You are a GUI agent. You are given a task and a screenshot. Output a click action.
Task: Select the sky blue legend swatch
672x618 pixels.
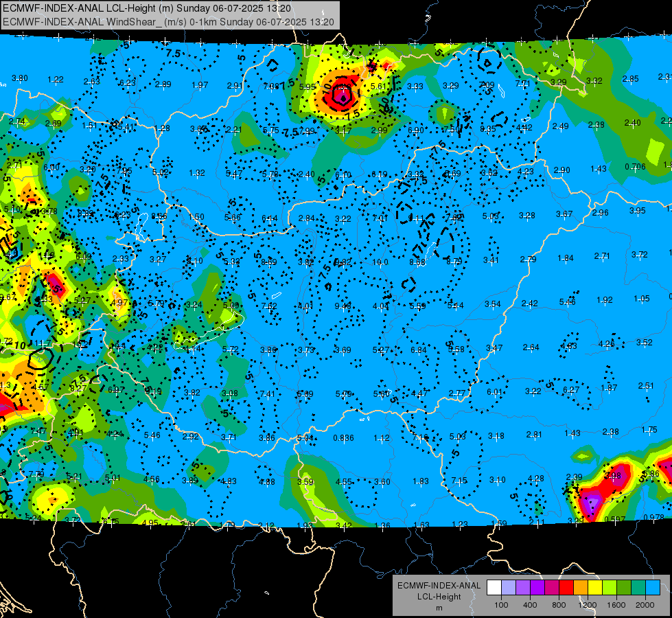point(653,588)
